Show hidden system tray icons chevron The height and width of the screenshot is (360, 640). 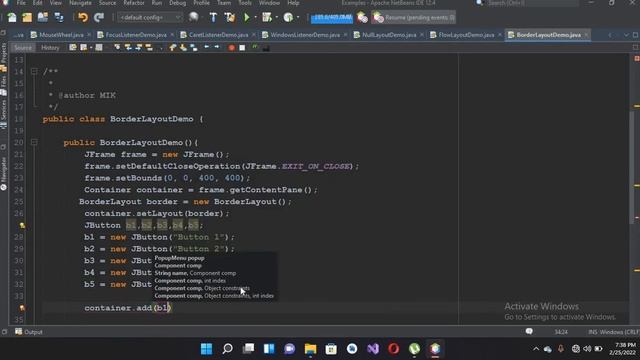[536, 349]
